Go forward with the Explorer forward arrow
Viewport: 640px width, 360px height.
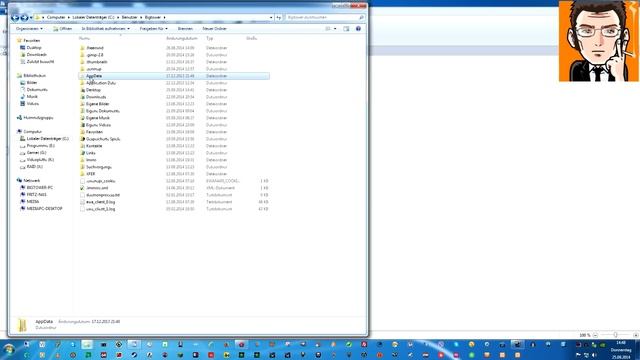tap(24, 18)
